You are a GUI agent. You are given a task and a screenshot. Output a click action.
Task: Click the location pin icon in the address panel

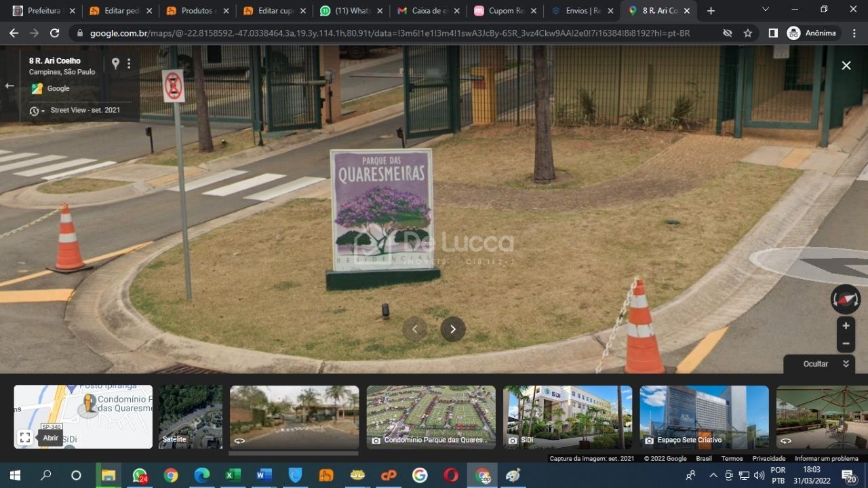point(115,63)
